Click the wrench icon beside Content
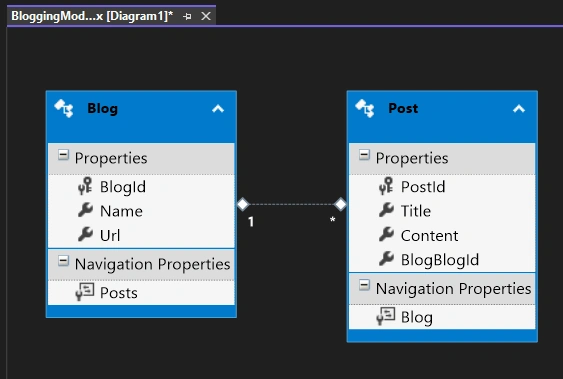 (x=386, y=234)
